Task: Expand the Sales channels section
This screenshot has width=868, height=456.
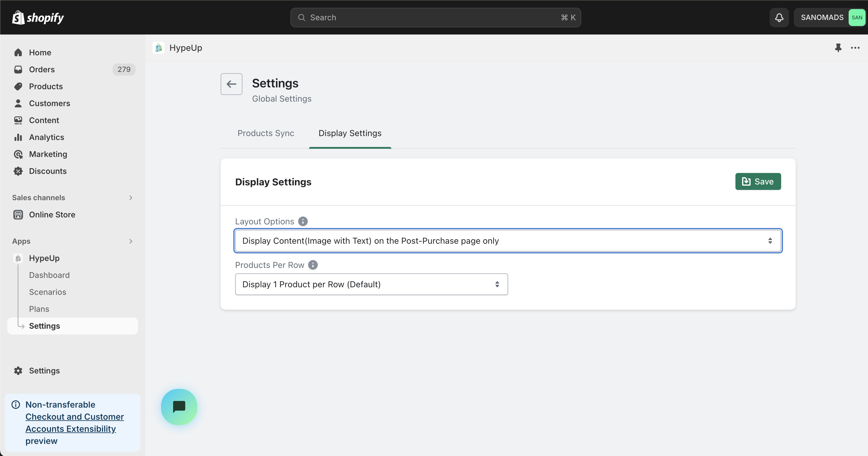Action: tap(131, 198)
